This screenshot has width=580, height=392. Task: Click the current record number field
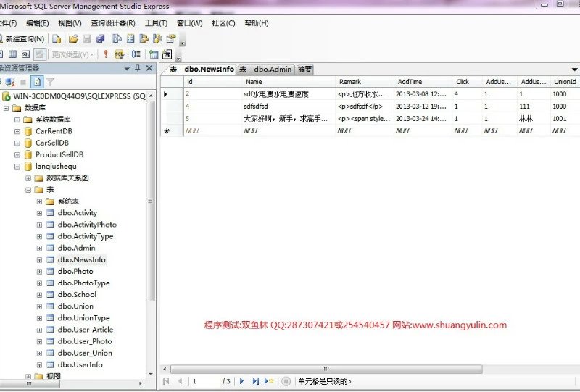click(x=204, y=381)
